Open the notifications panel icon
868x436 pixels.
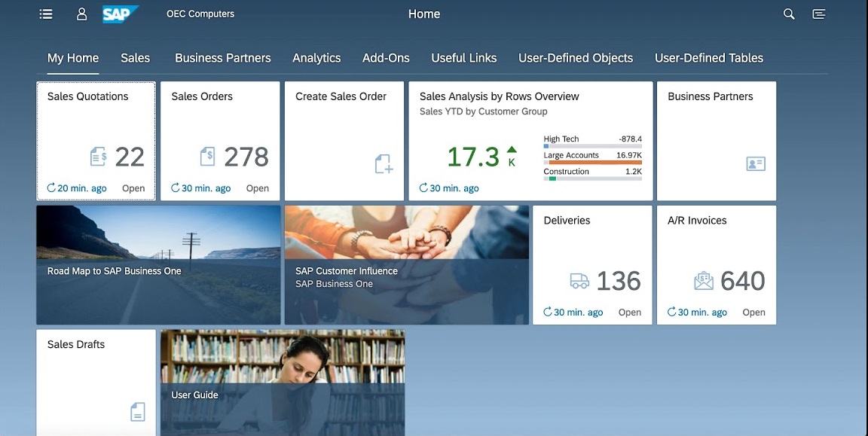point(819,14)
